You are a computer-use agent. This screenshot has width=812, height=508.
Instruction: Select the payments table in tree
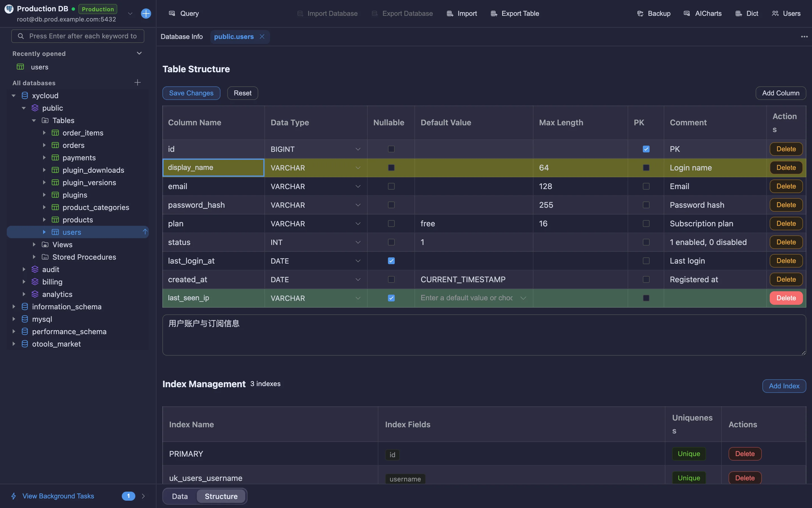(79, 157)
